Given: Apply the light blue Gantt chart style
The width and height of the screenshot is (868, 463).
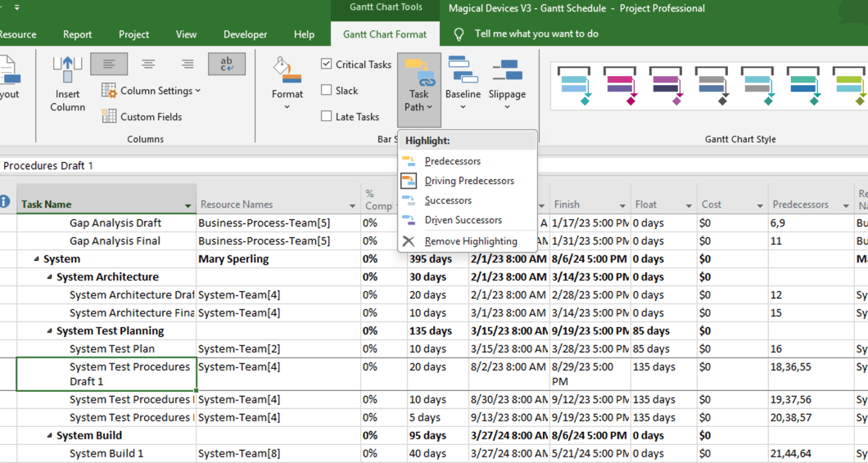Looking at the screenshot, I should pos(574,86).
